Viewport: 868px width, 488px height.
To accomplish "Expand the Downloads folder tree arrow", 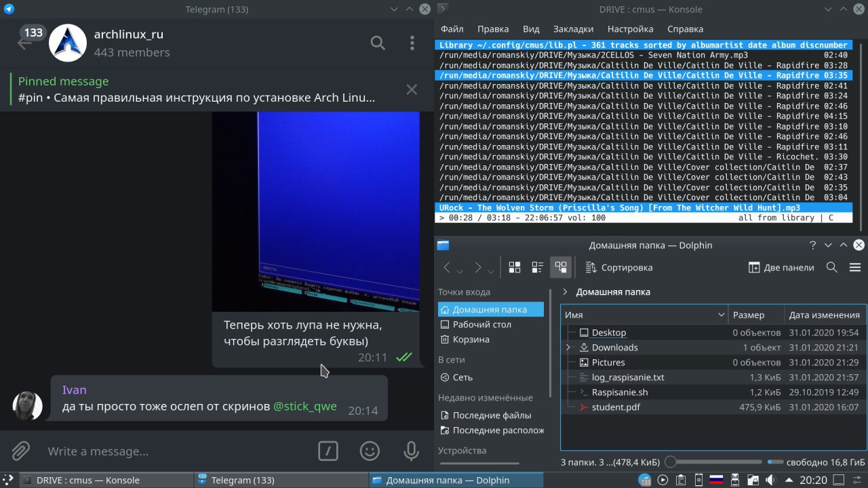I will [x=568, y=348].
